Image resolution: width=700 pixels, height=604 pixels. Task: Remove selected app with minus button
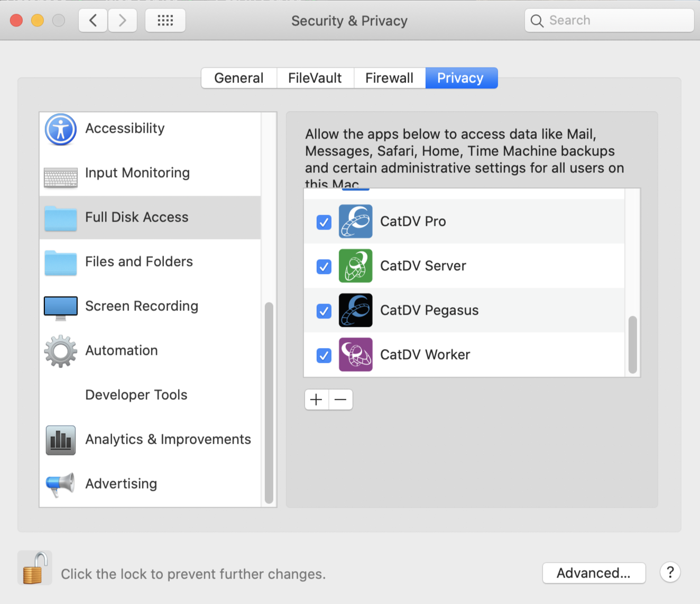340,399
